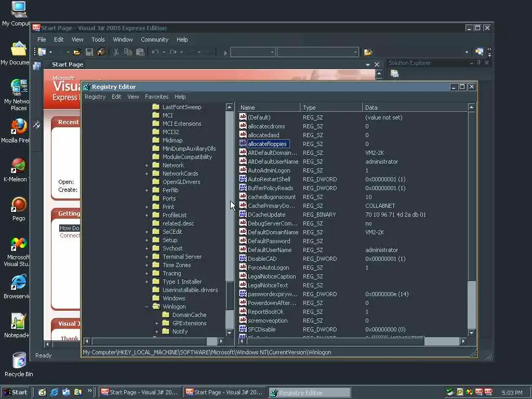Click the Redo toolbar icon
This screenshot has width=532, height=399.
tap(173, 52)
